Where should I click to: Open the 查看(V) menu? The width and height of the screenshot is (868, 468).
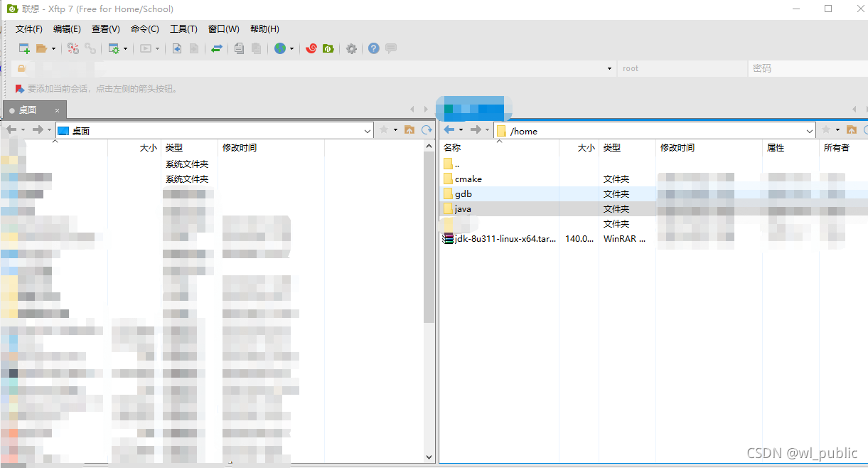pos(105,29)
